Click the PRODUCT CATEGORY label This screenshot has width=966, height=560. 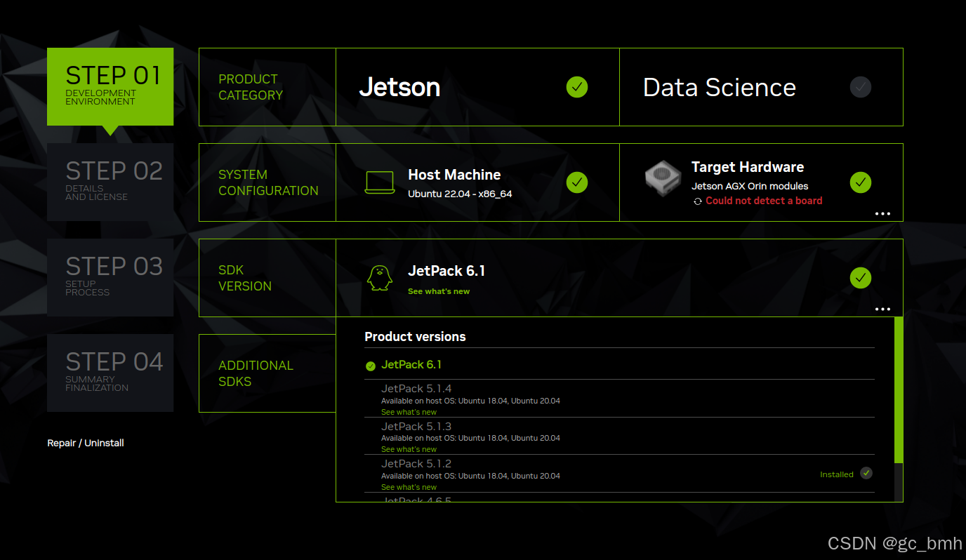tap(251, 87)
